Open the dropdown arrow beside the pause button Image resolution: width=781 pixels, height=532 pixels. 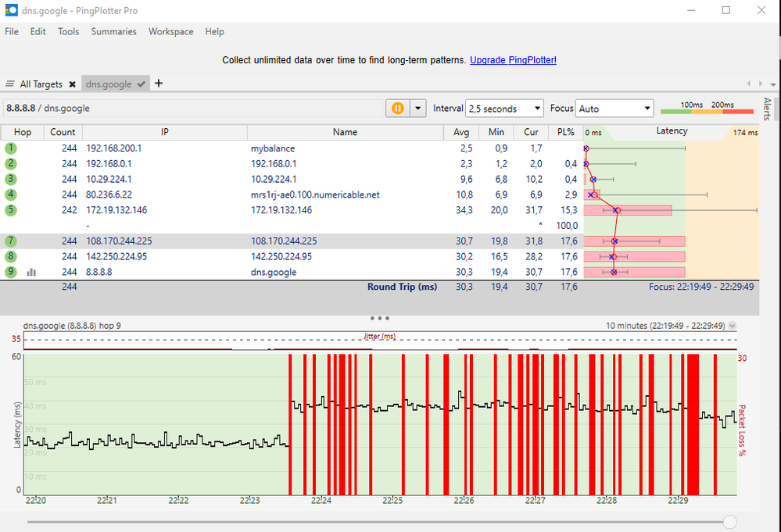(x=417, y=109)
